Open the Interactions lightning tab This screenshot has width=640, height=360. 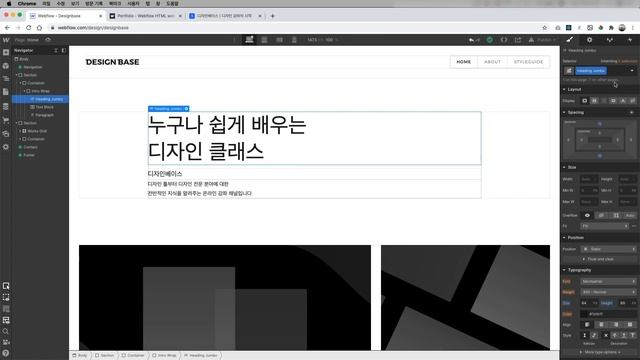click(630, 40)
